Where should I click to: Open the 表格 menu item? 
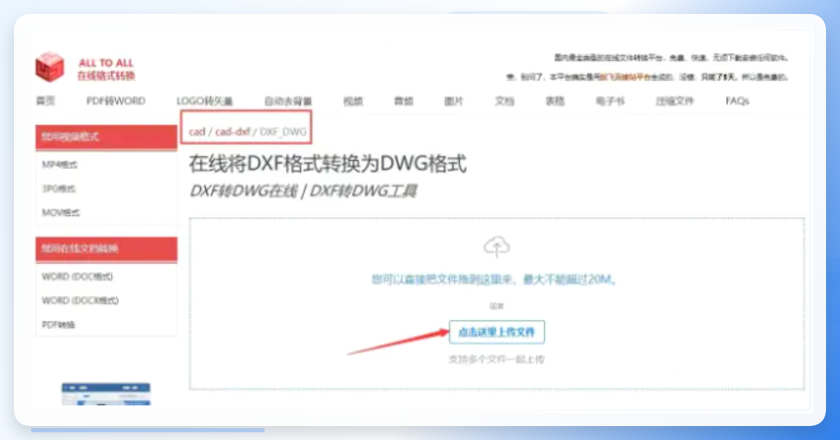pos(555,101)
